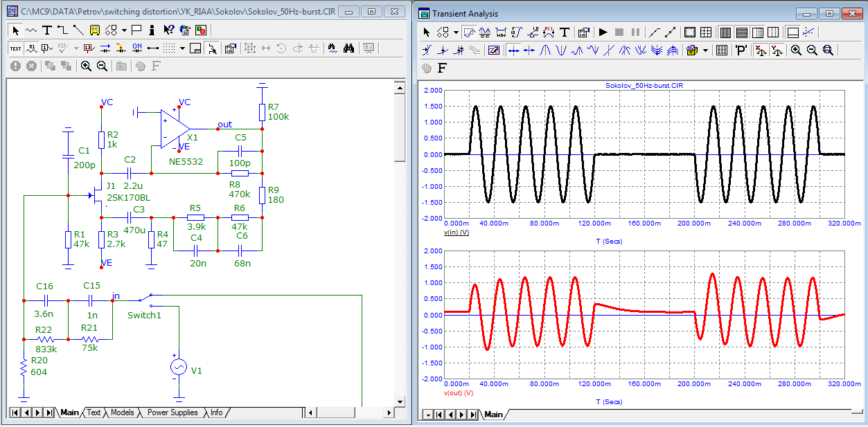Toggle grid text display button

(15, 48)
